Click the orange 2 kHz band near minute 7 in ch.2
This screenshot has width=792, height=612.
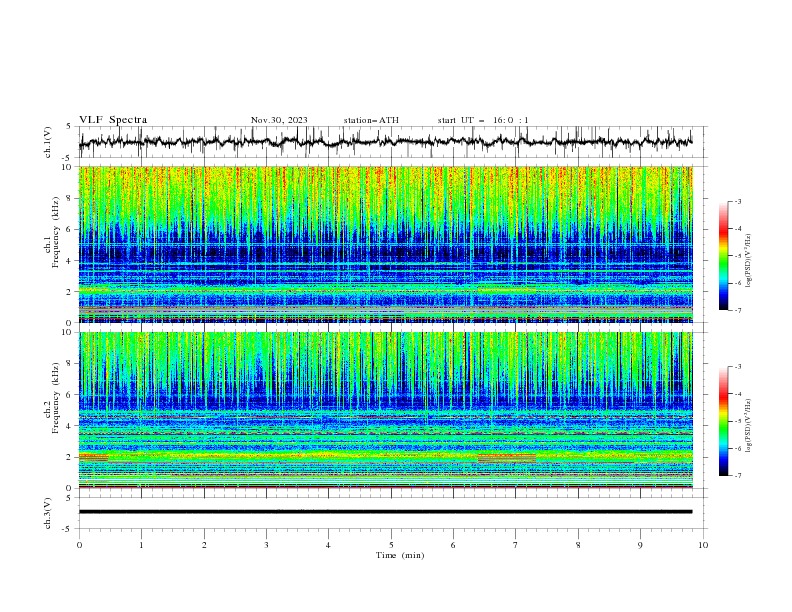[507, 458]
